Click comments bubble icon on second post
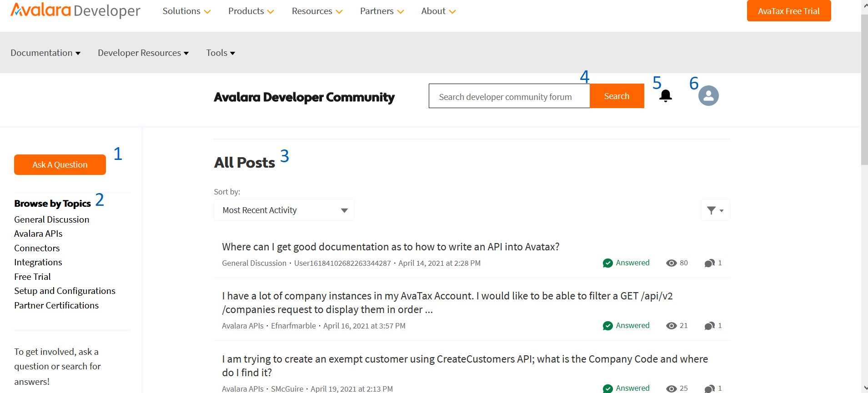This screenshot has width=868, height=393. pyautogui.click(x=709, y=326)
